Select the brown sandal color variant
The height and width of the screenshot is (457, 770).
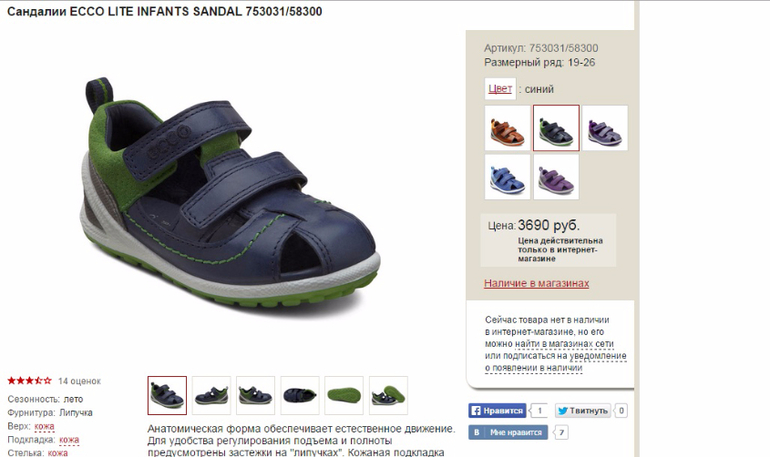pos(507,128)
